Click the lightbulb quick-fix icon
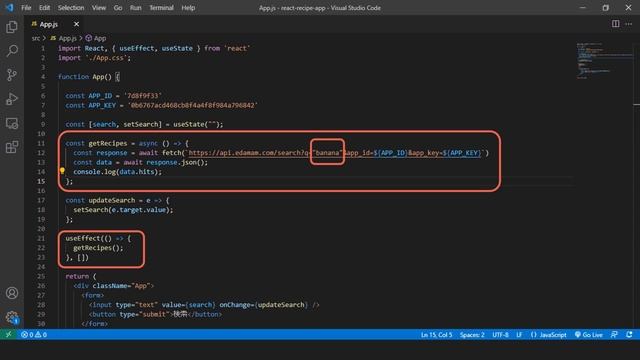This screenshot has width=640, height=360. click(62, 171)
